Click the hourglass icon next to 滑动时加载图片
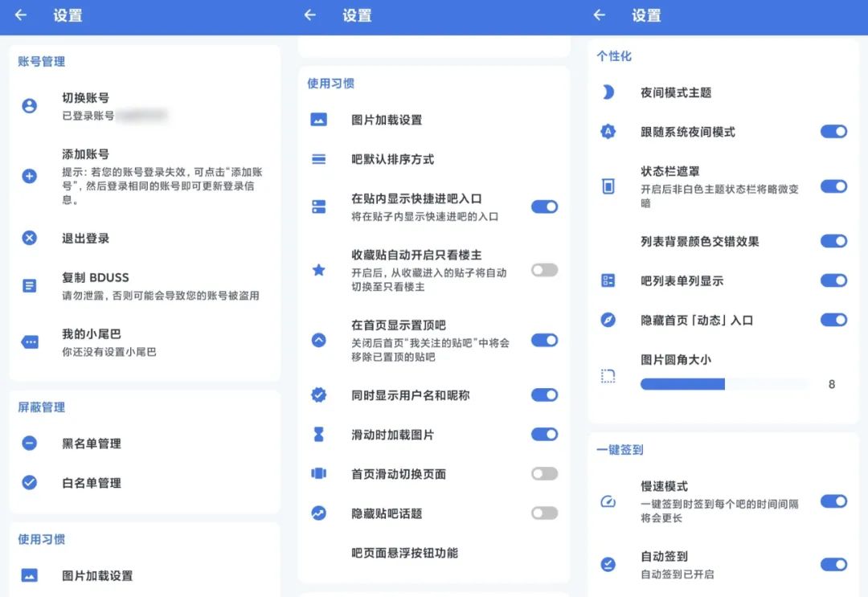 tap(318, 434)
